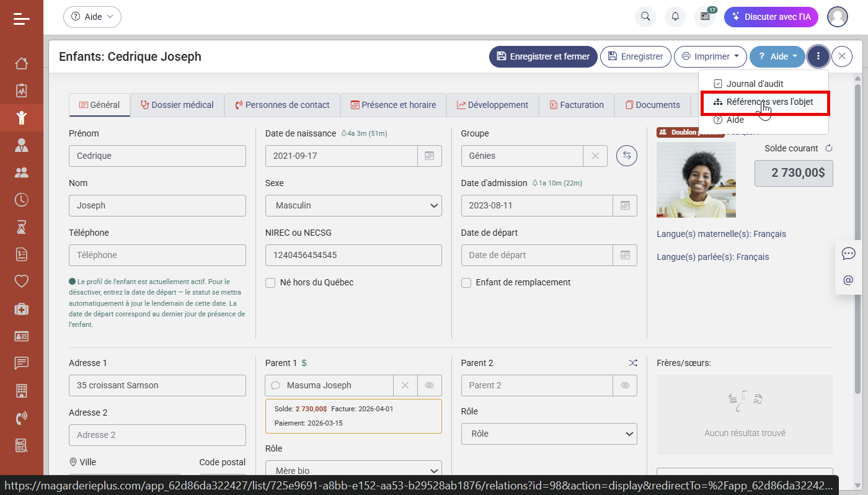Swap parents using shuffle icon near Parent 2
The image size is (868, 495).
(x=632, y=363)
